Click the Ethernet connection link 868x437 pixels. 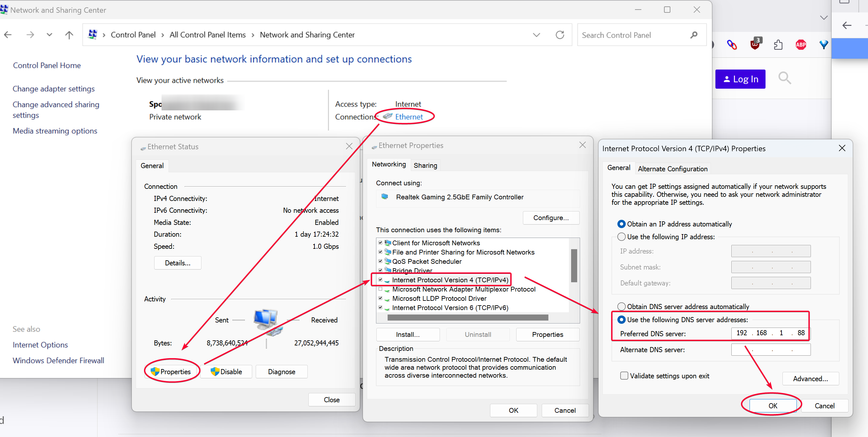coord(409,117)
